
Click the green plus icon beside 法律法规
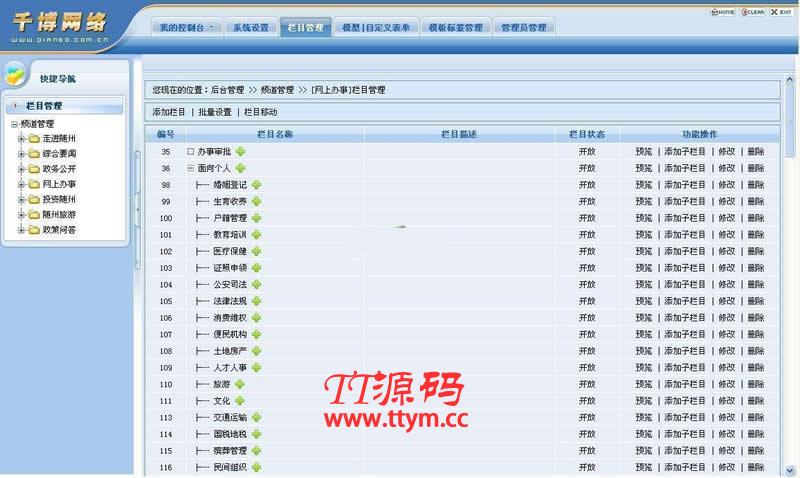coord(256,301)
